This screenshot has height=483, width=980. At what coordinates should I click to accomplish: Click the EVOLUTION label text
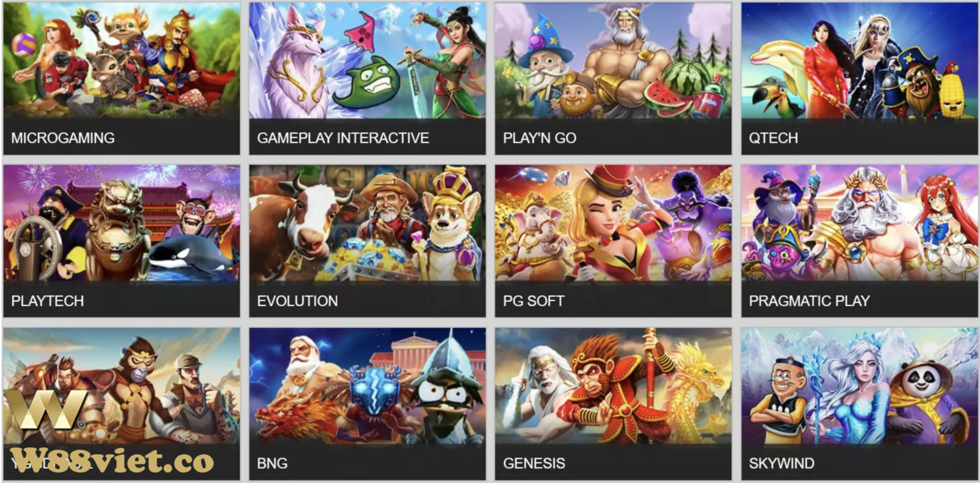297,301
